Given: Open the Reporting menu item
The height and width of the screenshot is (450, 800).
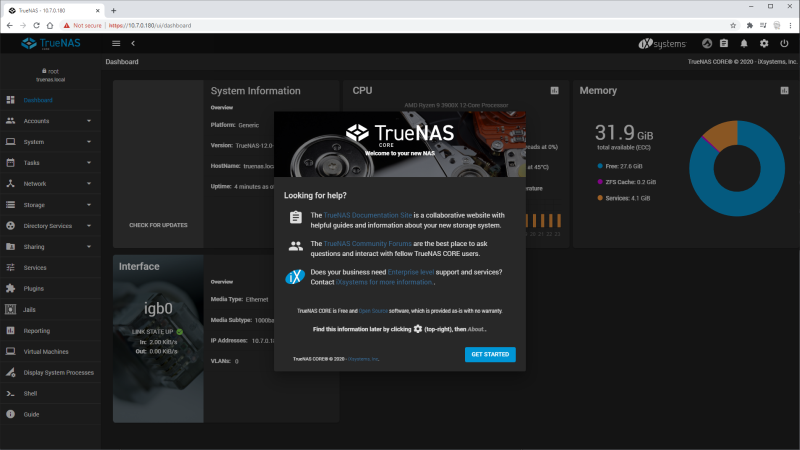Looking at the screenshot, I should pyautogui.click(x=51, y=331).
